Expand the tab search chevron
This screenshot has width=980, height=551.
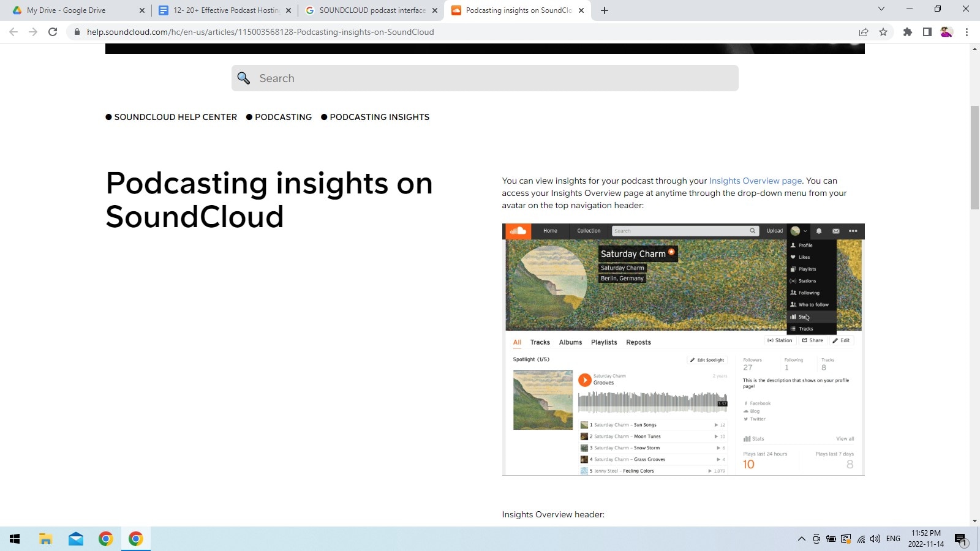click(881, 9)
